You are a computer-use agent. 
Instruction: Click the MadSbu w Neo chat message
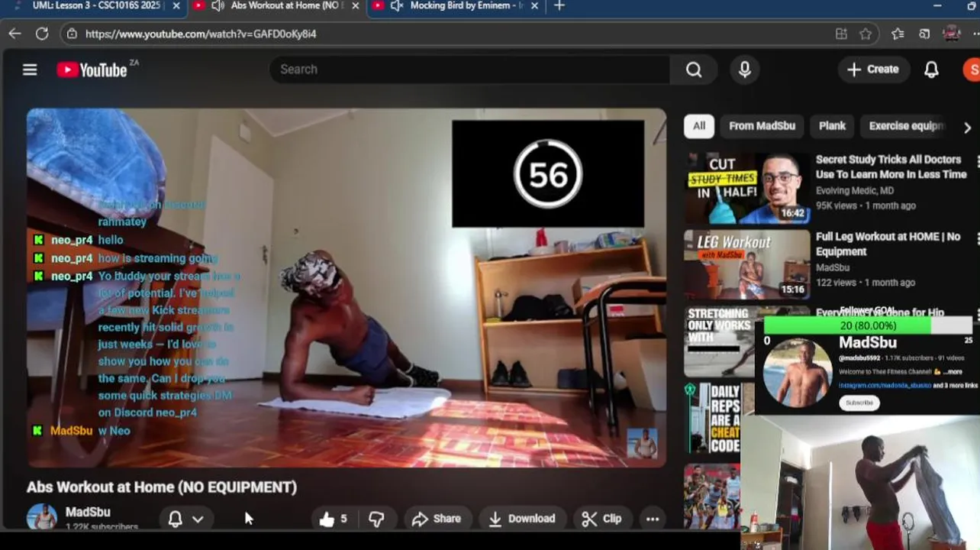(82, 431)
